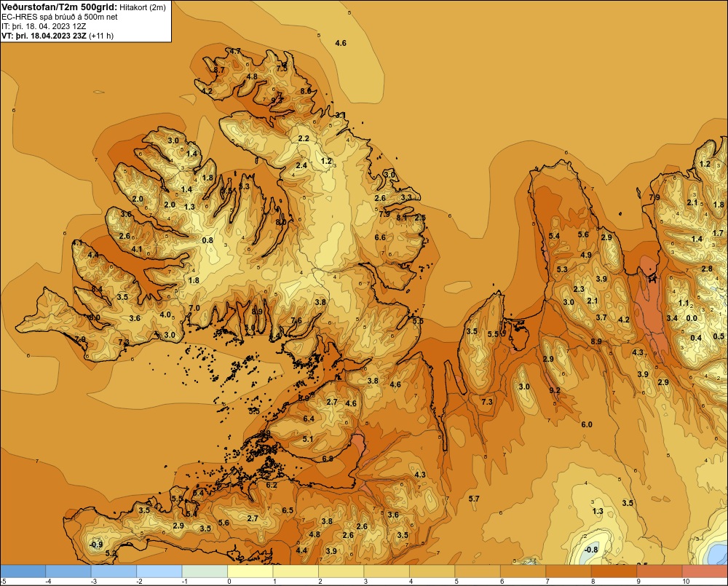The height and width of the screenshot is (586, 728).
Task: Click the '3.3' temperature value
Action: coord(406,197)
